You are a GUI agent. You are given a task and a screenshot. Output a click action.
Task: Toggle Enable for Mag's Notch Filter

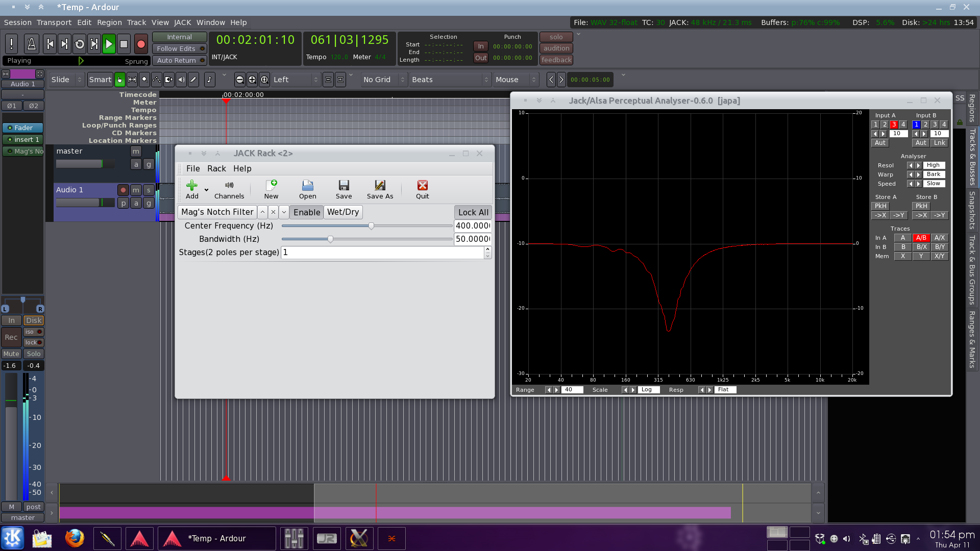307,212
